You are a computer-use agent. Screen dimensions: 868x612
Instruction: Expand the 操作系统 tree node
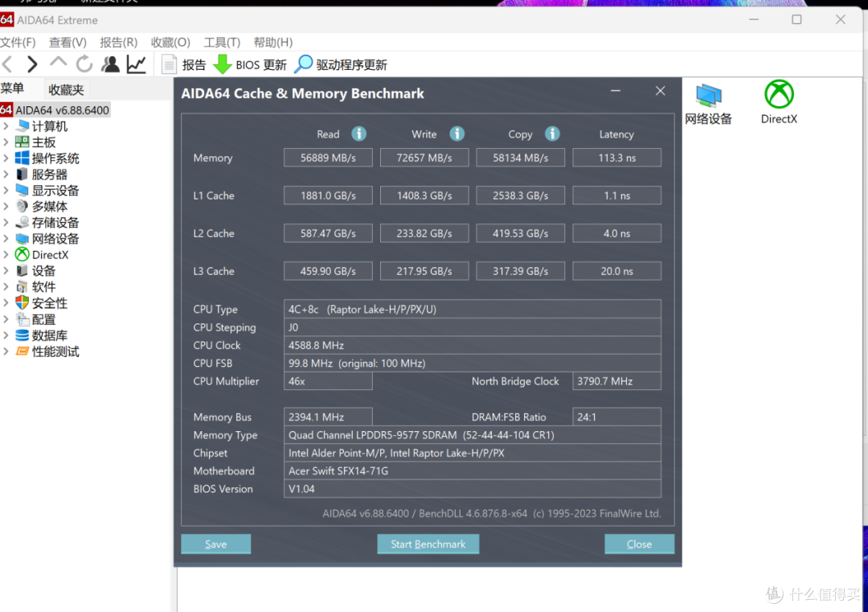click(6, 158)
